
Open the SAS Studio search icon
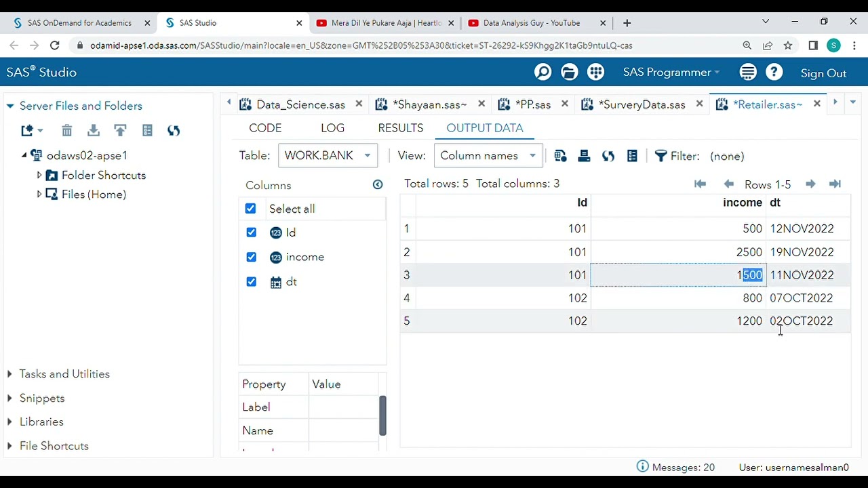542,73
